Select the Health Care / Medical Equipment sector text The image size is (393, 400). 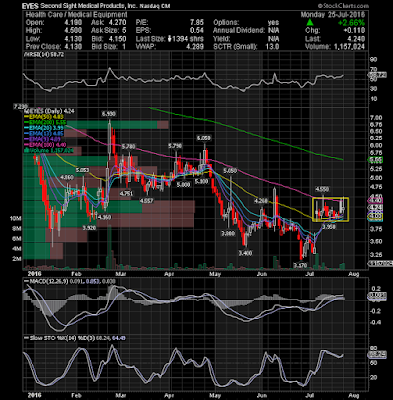click(76, 15)
